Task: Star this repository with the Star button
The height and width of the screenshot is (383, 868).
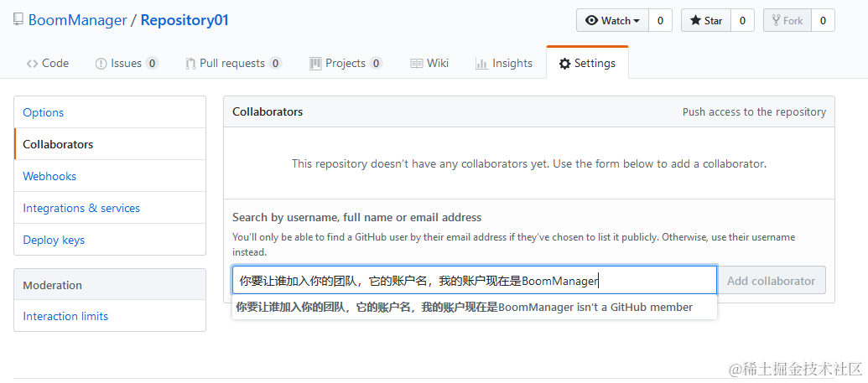Action: (x=706, y=20)
